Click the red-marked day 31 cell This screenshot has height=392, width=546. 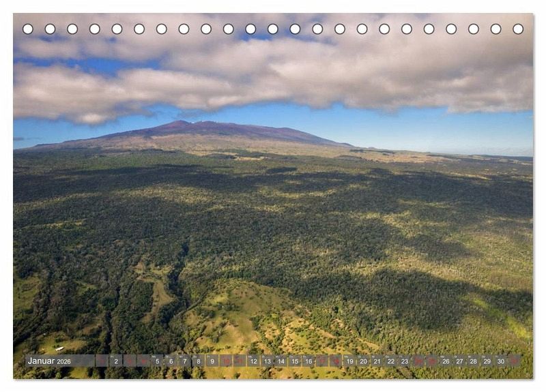click(x=515, y=361)
